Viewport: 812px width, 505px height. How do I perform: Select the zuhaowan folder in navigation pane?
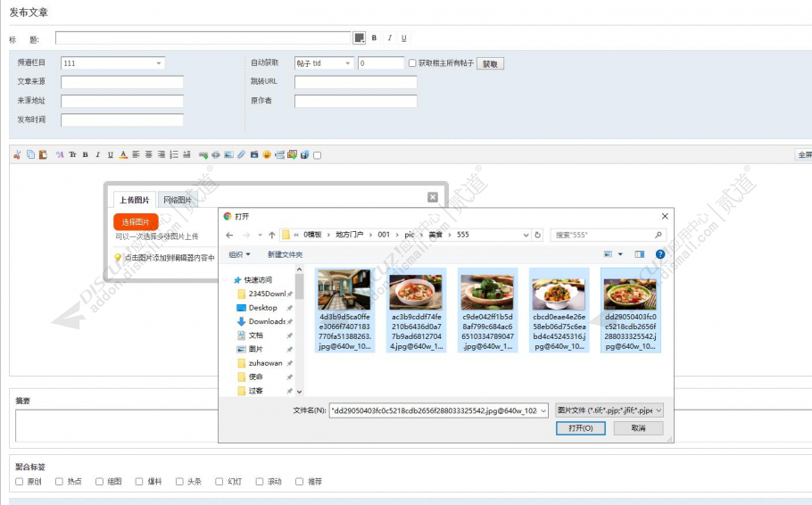pyautogui.click(x=265, y=363)
